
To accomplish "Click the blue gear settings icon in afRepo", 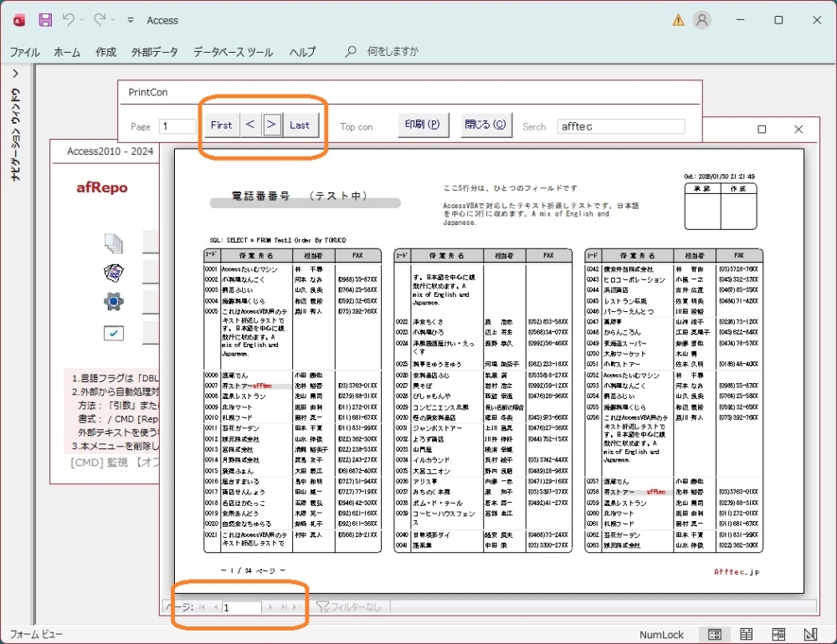I will pos(114,301).
